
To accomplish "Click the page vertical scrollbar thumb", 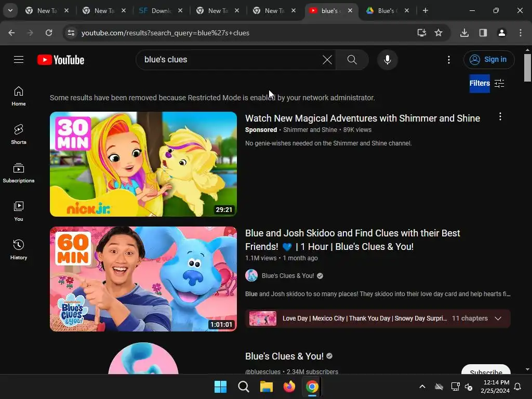I will tap(527, 68).
